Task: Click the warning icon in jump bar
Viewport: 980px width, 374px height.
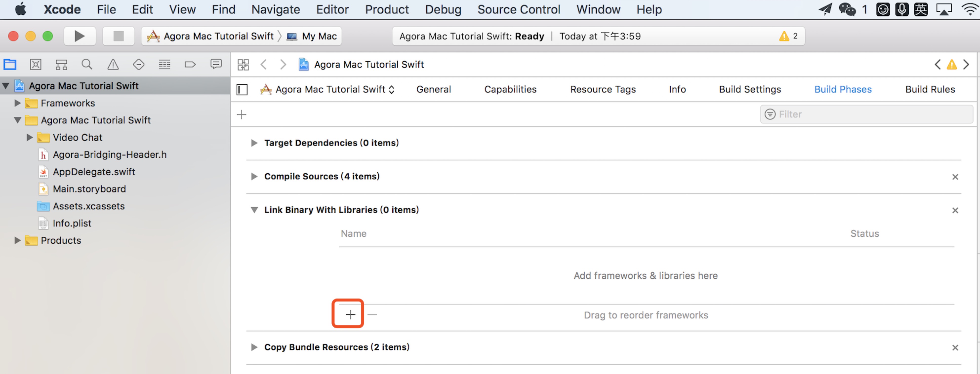Action: click(951, 65)
